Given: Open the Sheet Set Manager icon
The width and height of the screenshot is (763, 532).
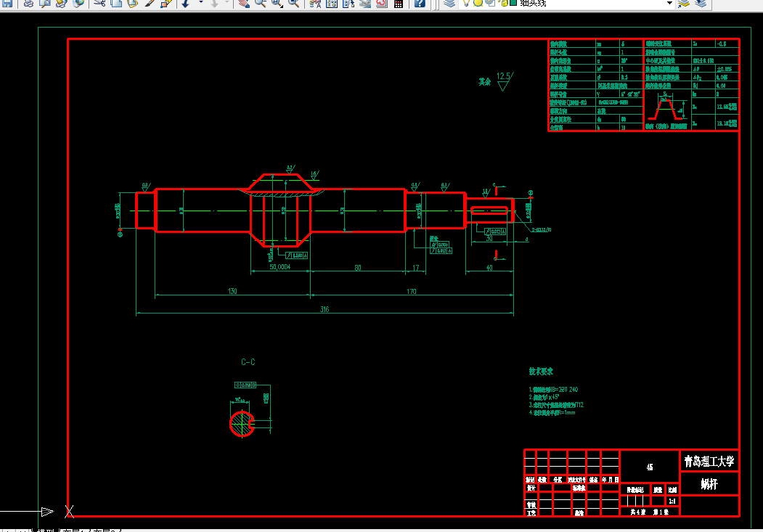Looking at the screenshot, I should point(365,3).
